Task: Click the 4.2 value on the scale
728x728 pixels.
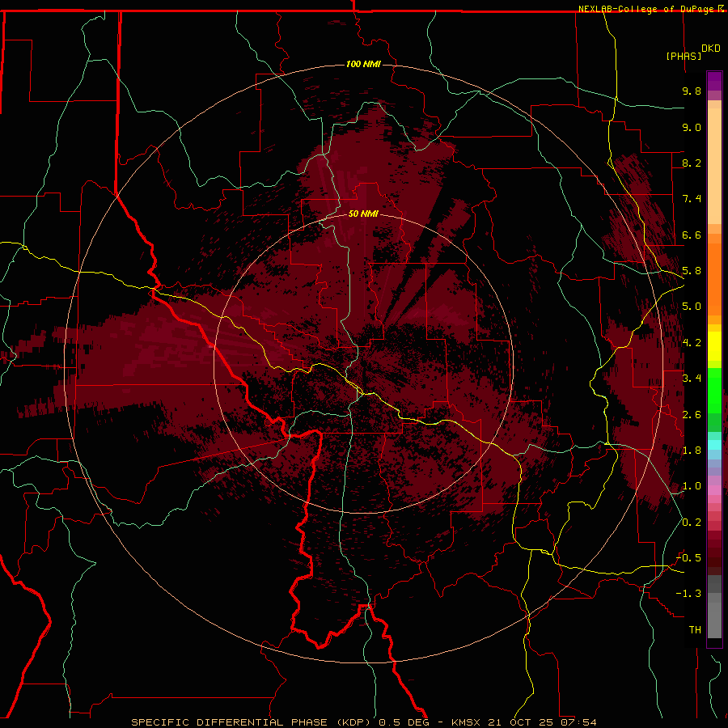Action: click(692, 343)
